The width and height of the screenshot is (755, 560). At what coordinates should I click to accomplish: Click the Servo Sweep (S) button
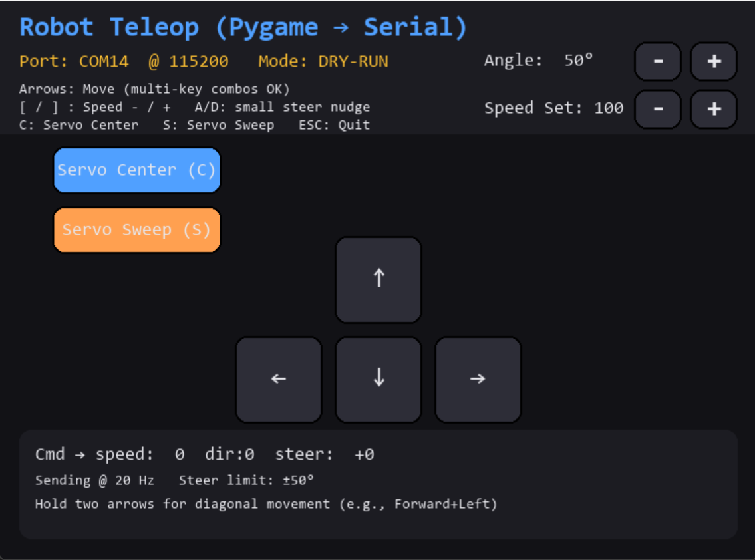click(137, 230)
